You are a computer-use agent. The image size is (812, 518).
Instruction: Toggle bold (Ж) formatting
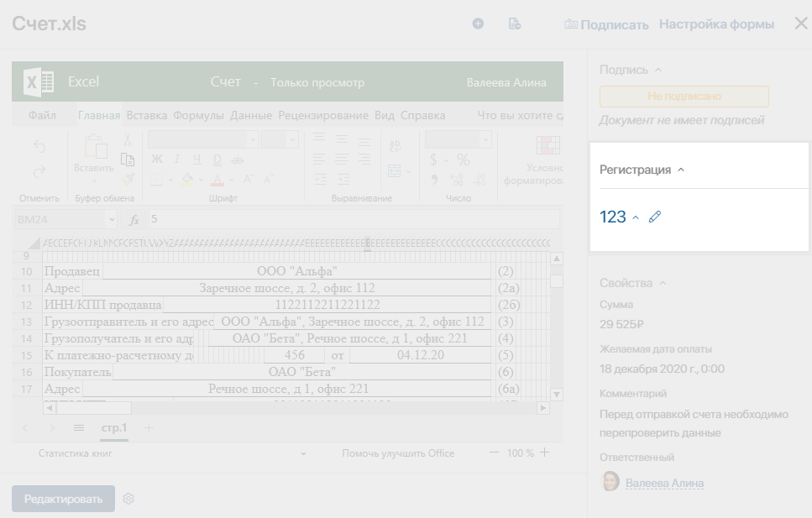157,160
